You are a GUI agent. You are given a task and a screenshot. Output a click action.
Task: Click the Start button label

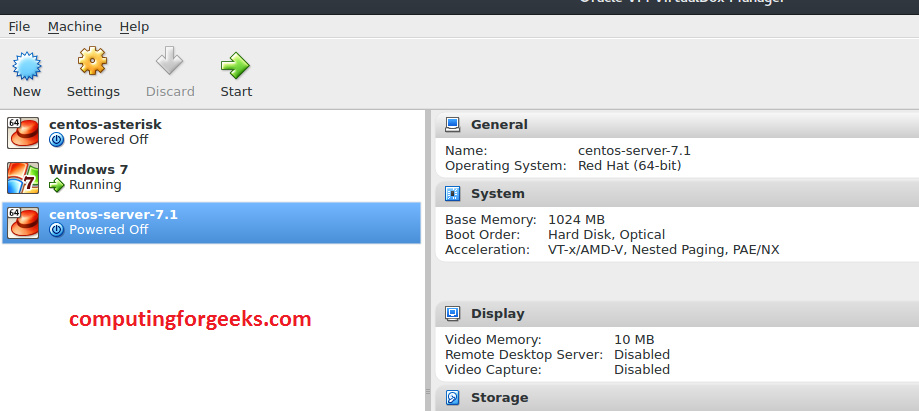pos(236,91)
